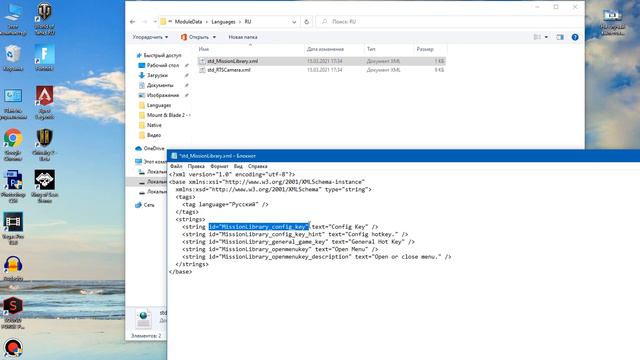This screenshot has width=640, height=360.
Task: Change the view layout icon in Explorer
Action: [x=537, y=37]
